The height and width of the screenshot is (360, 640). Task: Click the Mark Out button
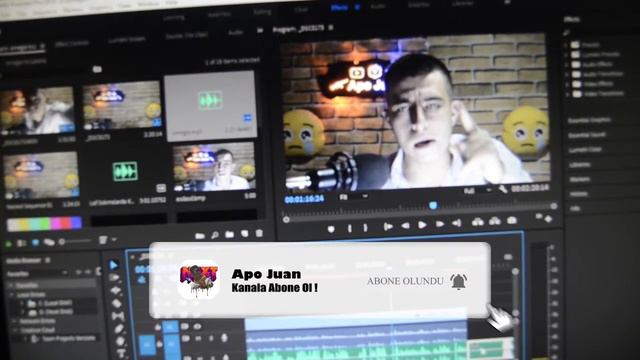(x=365, y=227)
